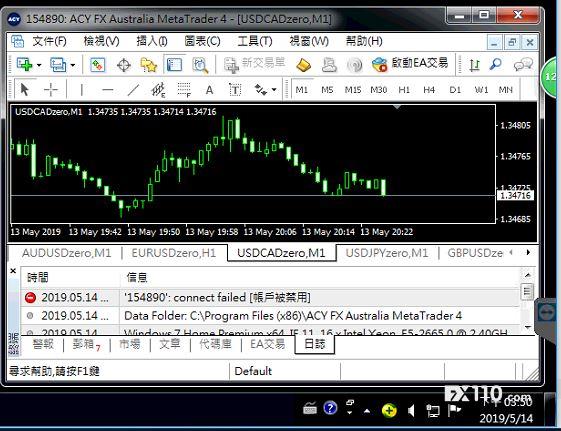Expand the profiles dropdown arrow

73,65
